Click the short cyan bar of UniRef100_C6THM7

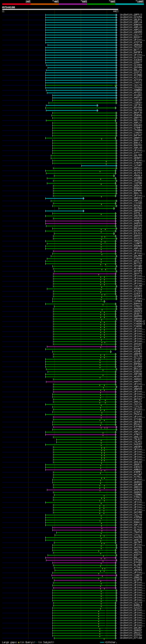click(x=99, y=166)
